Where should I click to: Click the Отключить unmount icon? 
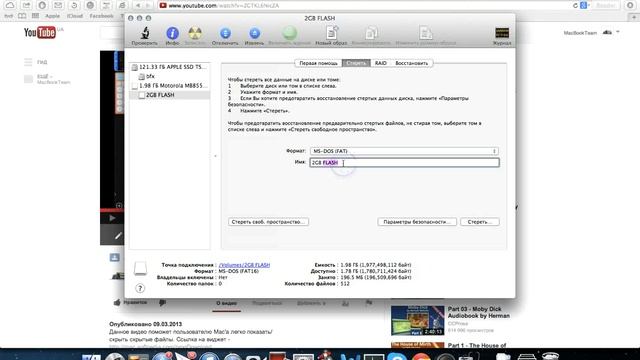tap(225, 33)
